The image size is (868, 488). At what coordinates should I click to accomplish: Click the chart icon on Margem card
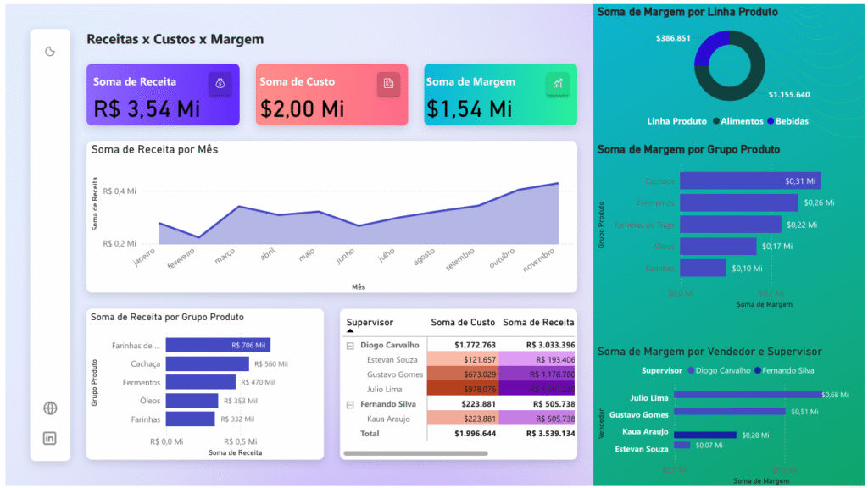click(558, 83)
